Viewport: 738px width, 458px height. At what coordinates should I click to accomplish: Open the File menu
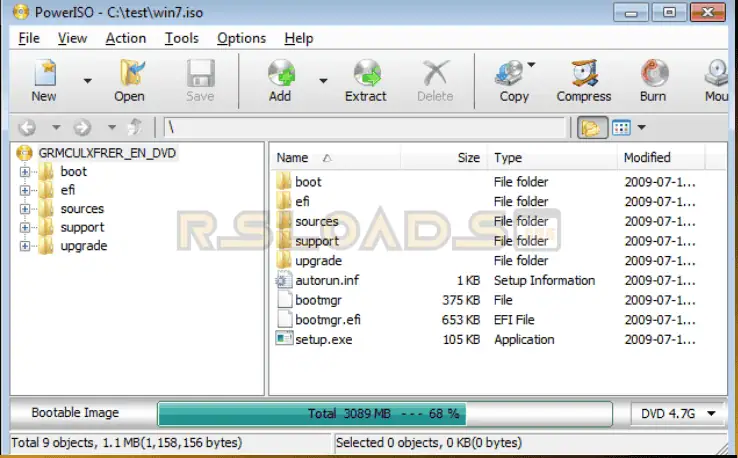point(29,38)
